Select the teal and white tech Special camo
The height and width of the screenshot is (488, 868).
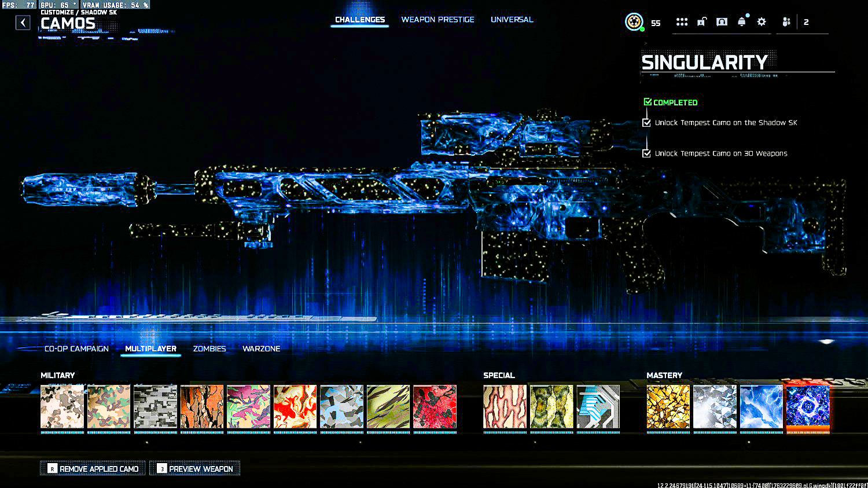click(x=598, y=407)
